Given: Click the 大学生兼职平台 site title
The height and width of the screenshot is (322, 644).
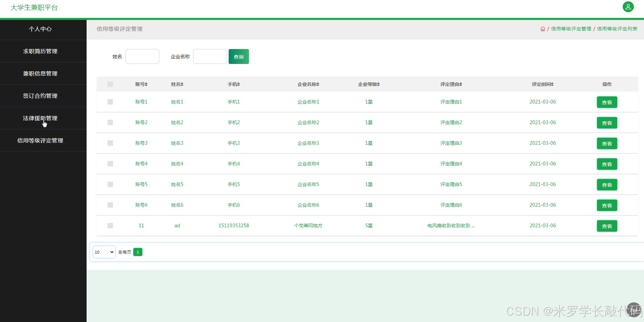Looking at the screenshot, I should point(34,7).
